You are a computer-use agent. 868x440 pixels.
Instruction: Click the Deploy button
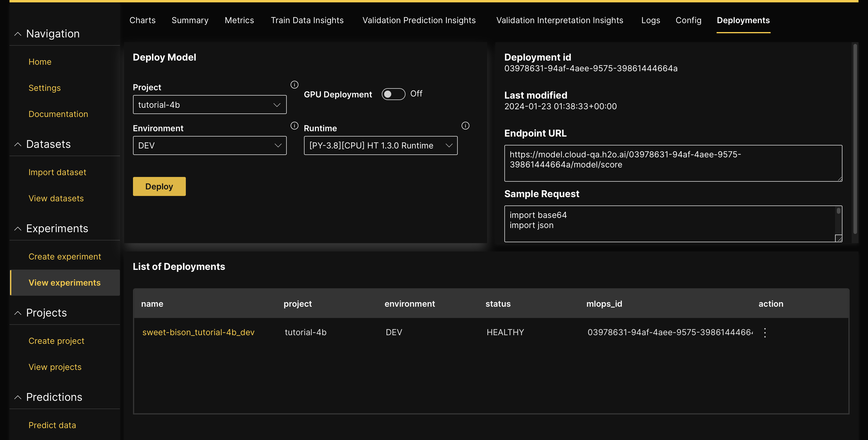point(159,186)
